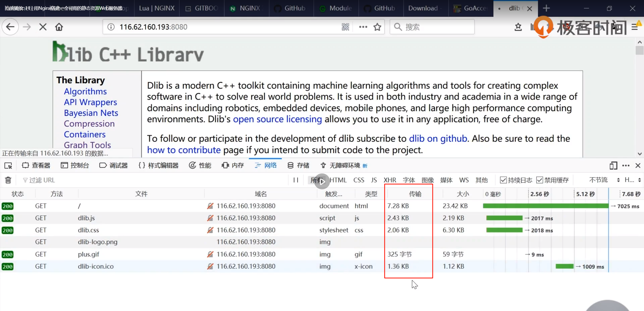Open the 性能 performance tab

pos(200,165)
